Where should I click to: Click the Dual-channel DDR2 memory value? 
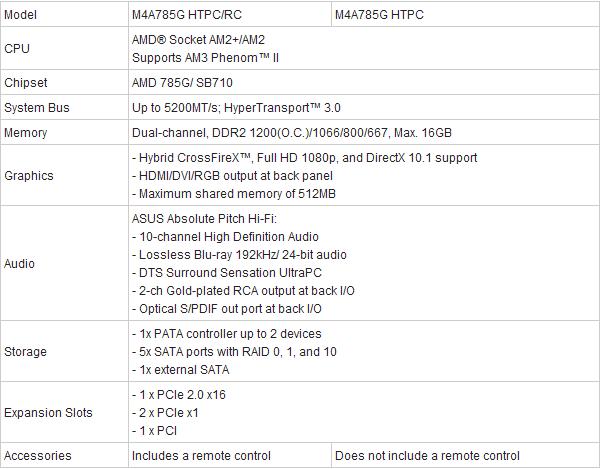[292, 133]
